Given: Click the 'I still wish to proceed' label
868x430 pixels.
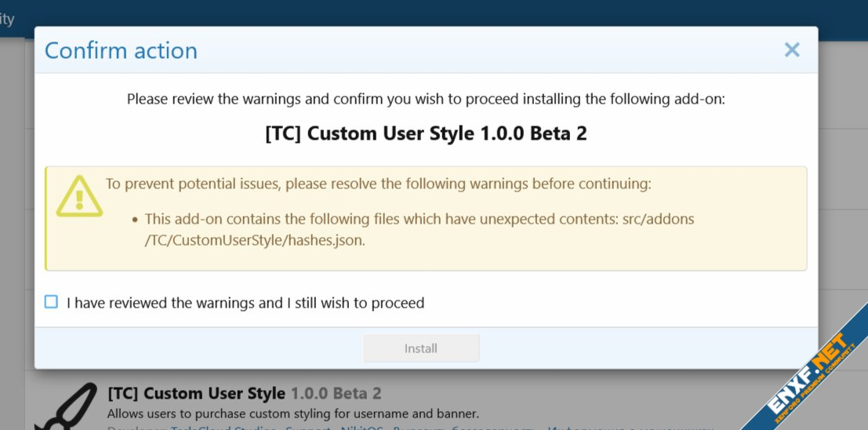Looking at the screenshot, I should (245, 303).
